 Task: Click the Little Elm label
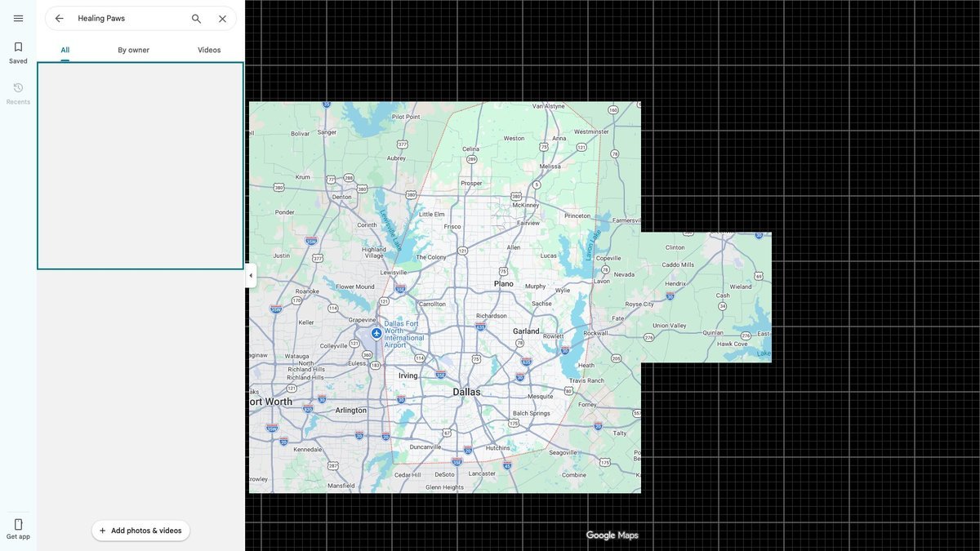click(431, 214)
